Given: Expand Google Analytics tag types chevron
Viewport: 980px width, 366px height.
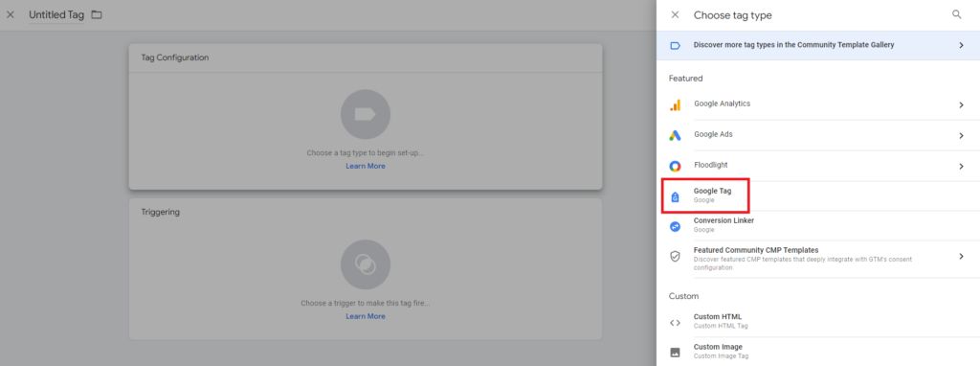Looking at the screenshot, I should point(961,105).
